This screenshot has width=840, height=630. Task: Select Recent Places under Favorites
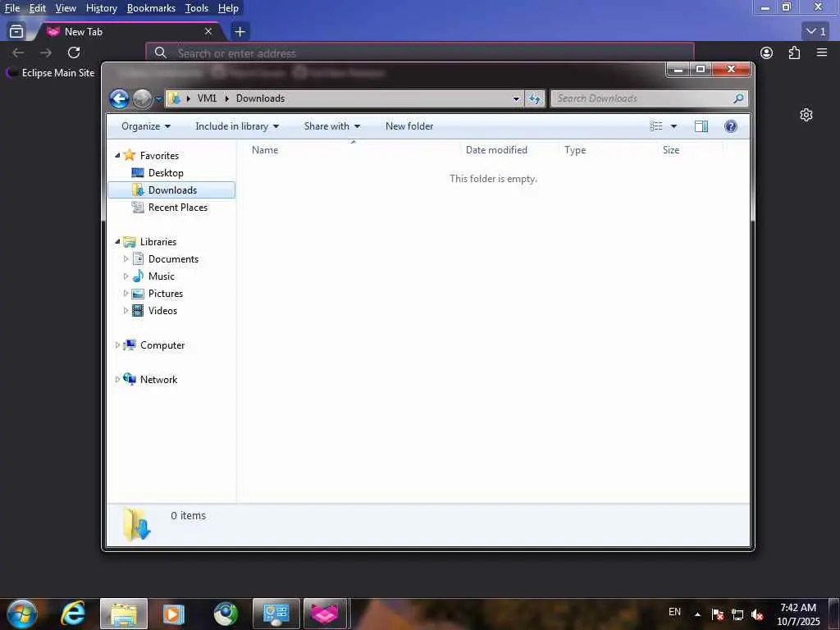point(177,208)
